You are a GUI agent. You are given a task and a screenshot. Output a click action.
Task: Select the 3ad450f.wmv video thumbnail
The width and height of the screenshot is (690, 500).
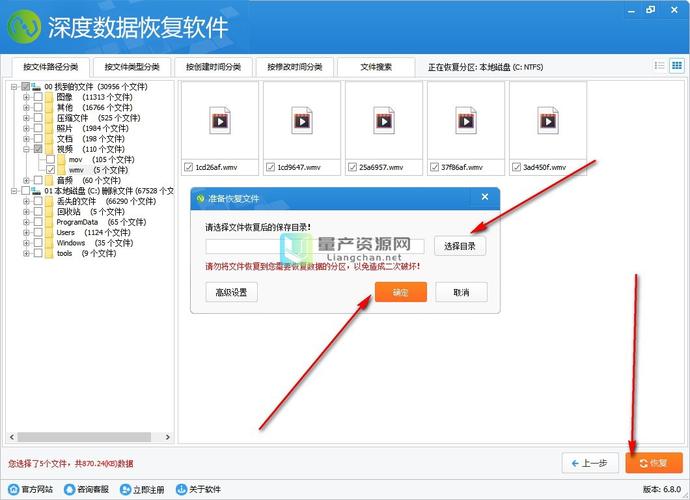point(548,120)
